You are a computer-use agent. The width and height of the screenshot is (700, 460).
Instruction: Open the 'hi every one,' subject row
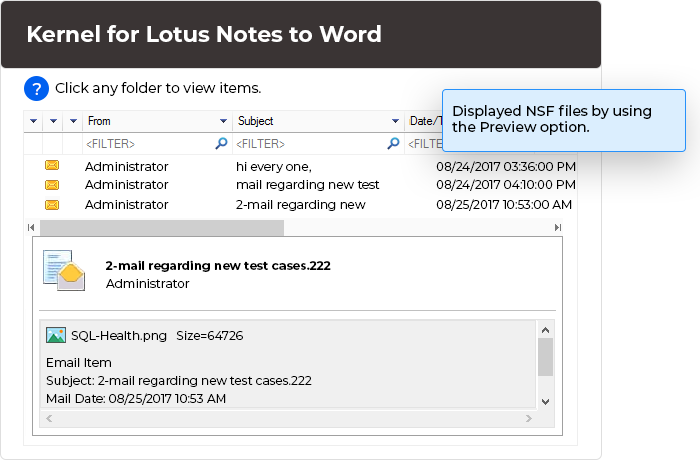coord(274,167)
